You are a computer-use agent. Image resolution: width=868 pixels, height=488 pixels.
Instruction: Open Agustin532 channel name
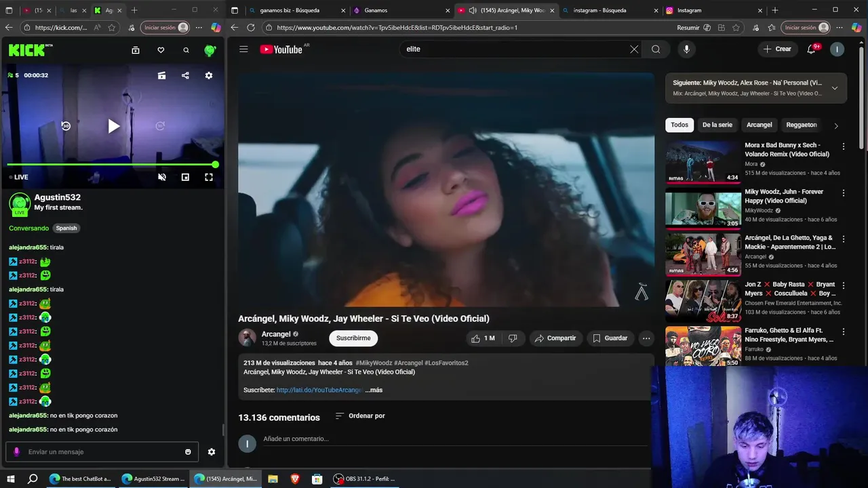pyautogui.click(x=58, y=197)
